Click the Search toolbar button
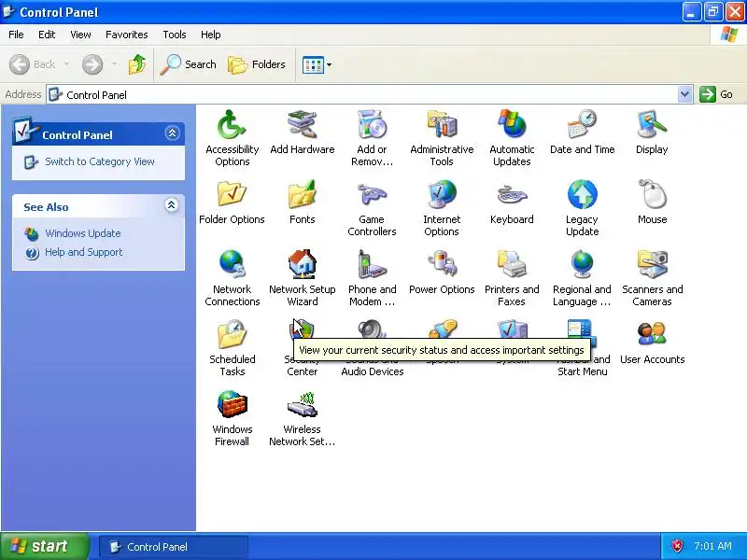 (189, 64)
